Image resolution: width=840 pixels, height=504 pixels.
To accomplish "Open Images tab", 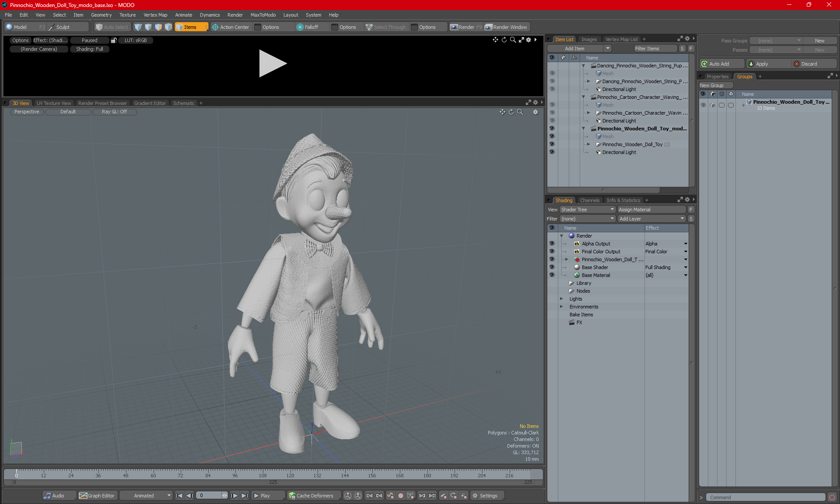I will coord(589,39).
